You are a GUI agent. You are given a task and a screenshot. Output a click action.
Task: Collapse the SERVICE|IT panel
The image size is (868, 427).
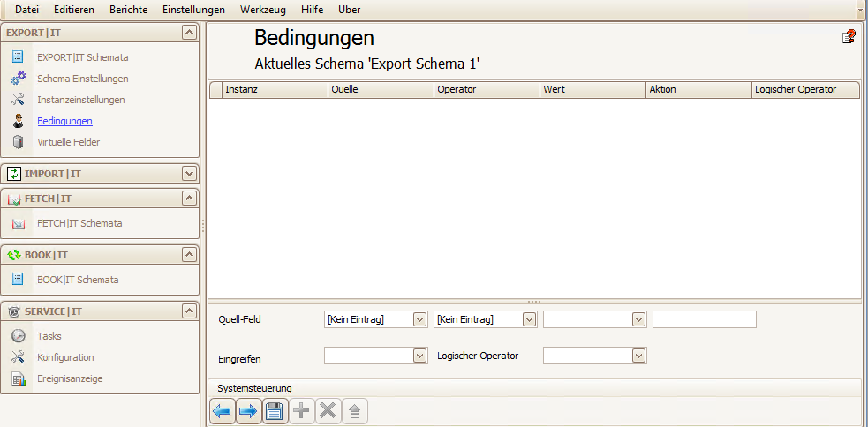click(189, 311)
